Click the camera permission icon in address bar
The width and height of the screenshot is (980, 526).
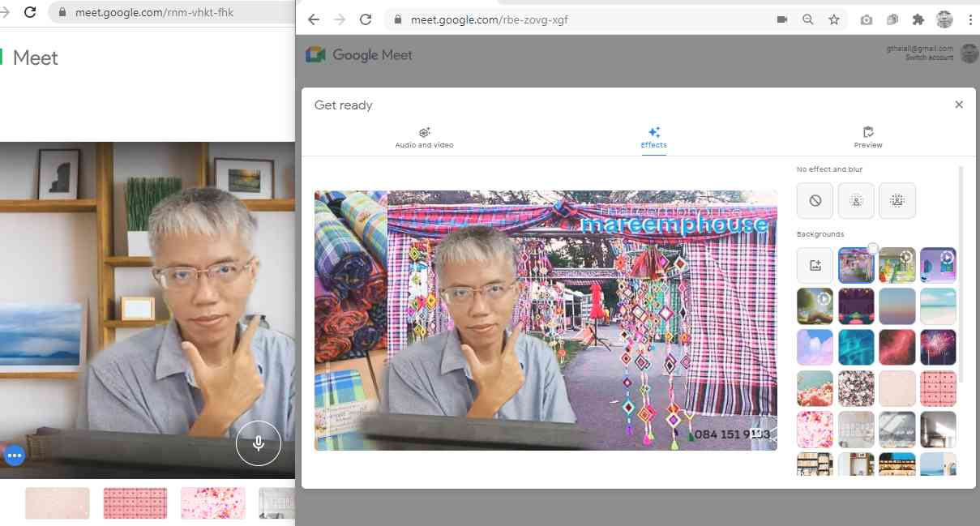click(782, 19)
